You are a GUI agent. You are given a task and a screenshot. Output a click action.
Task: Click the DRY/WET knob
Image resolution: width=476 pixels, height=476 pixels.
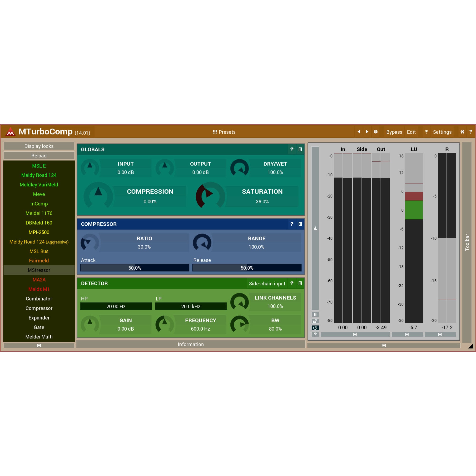[239, 168]
